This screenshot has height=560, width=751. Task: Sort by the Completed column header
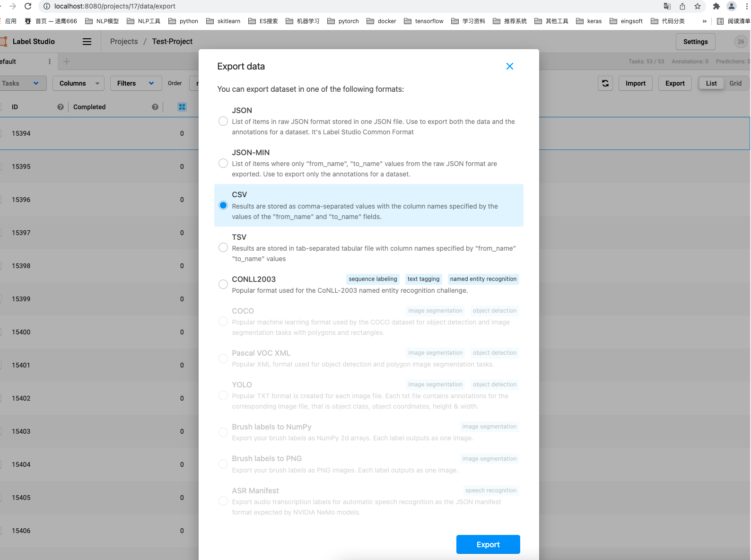click(x=89, y=107)
